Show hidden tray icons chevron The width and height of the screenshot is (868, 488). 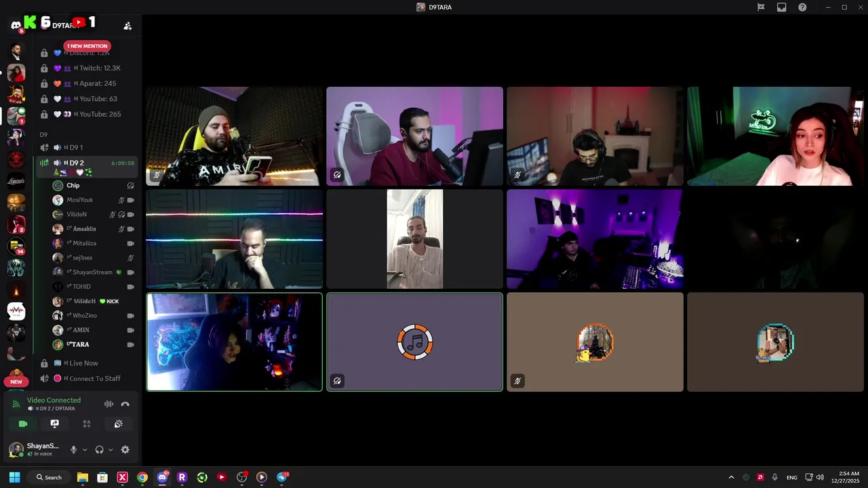(x=731, y=477)
